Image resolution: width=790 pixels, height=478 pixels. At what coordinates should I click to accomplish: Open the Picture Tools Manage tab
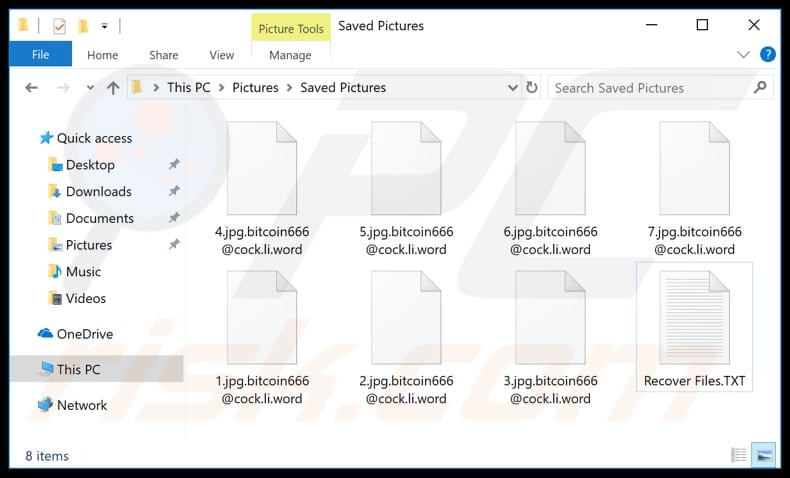point(290,55)
